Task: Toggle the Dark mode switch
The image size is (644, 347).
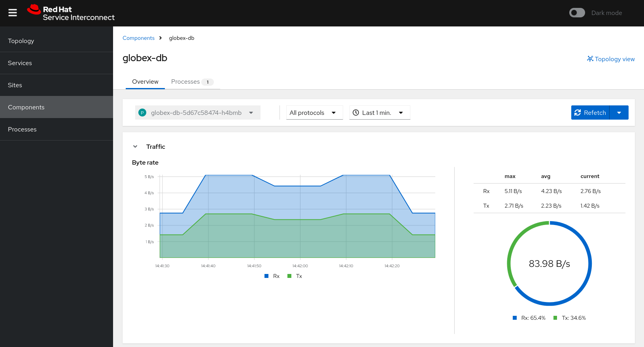Action: click(x=577, y=13)
